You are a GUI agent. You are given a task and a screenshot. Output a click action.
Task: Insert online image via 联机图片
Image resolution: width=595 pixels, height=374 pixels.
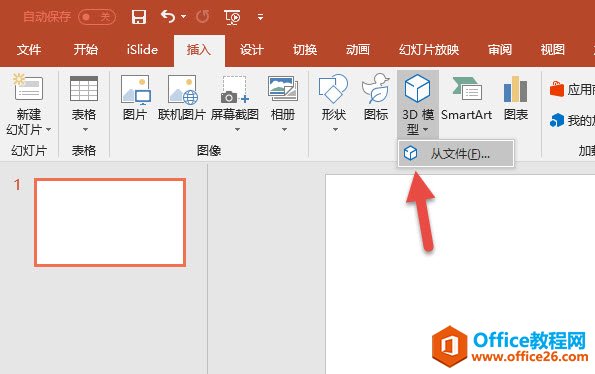pos(182,98)
